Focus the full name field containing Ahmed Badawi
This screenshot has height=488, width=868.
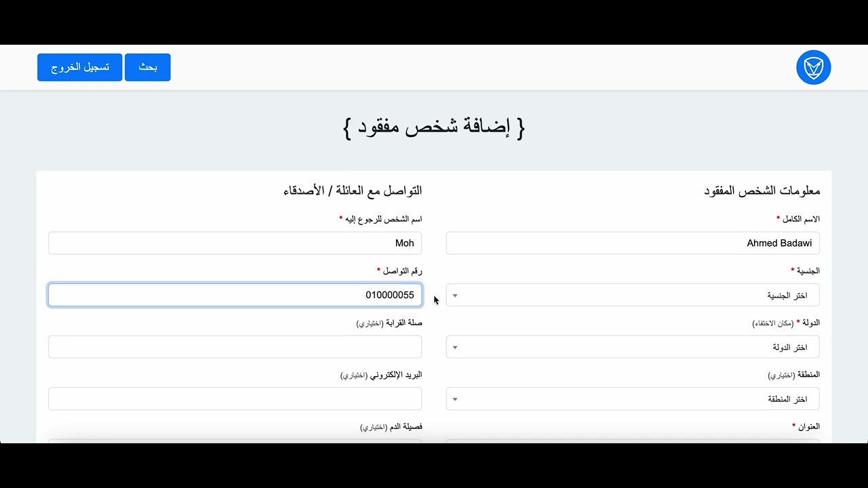tap(632, 243)
